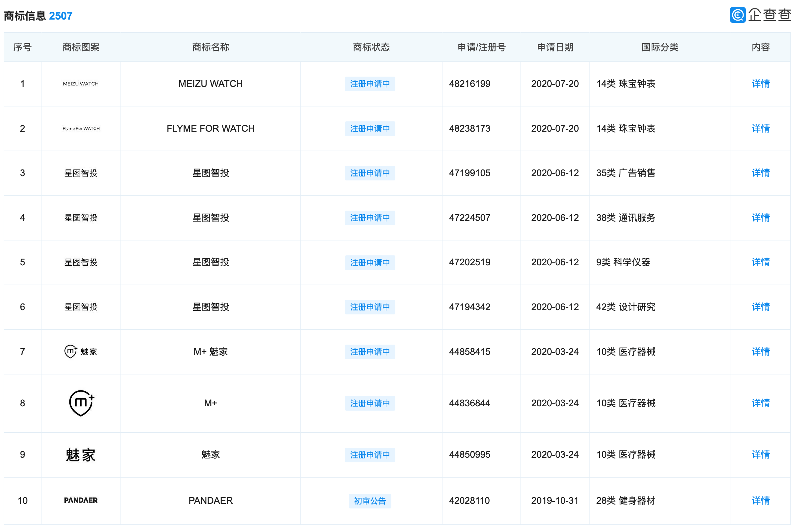798x532 pixels.
Task: Open 详情 for application 47199105
Action: (x=760, y=173)
